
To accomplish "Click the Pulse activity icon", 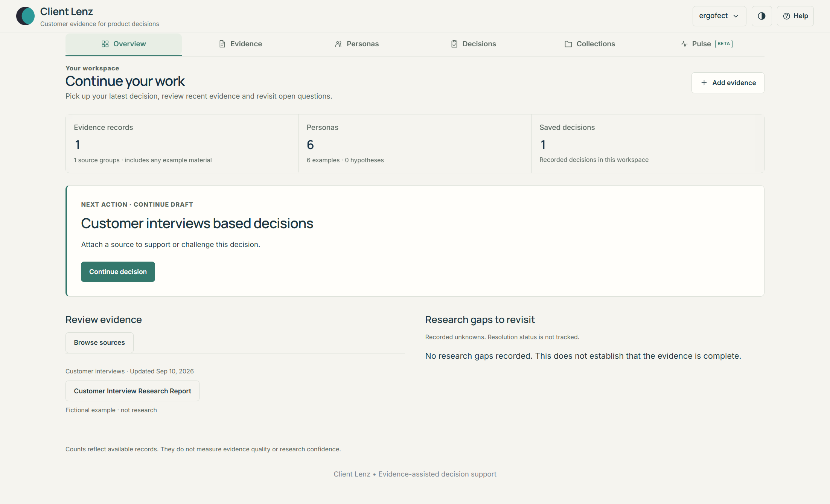I will tap(684, 44).
